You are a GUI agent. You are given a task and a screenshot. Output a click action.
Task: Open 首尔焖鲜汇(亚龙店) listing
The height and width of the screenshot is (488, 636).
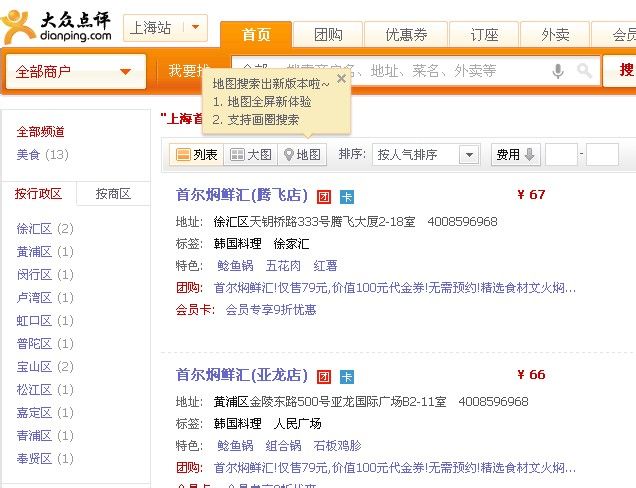[242, 375]
